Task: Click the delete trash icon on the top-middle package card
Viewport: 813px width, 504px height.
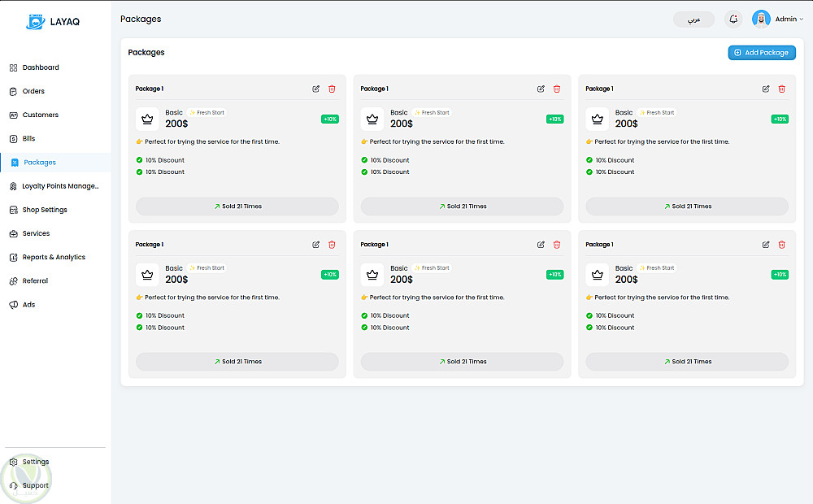Action: [x=557, y=89]
